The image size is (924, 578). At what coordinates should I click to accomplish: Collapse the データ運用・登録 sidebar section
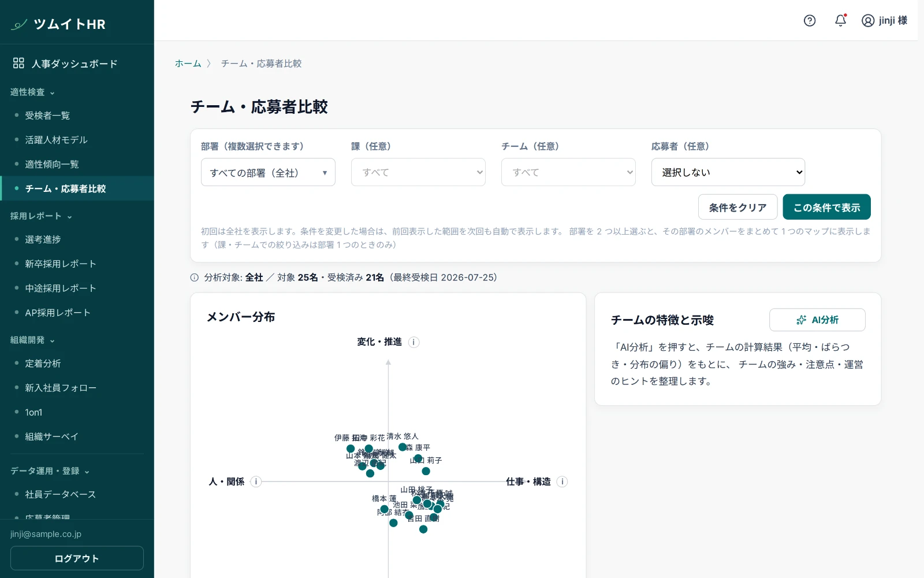pyautogui.click(x=50, y=471)
